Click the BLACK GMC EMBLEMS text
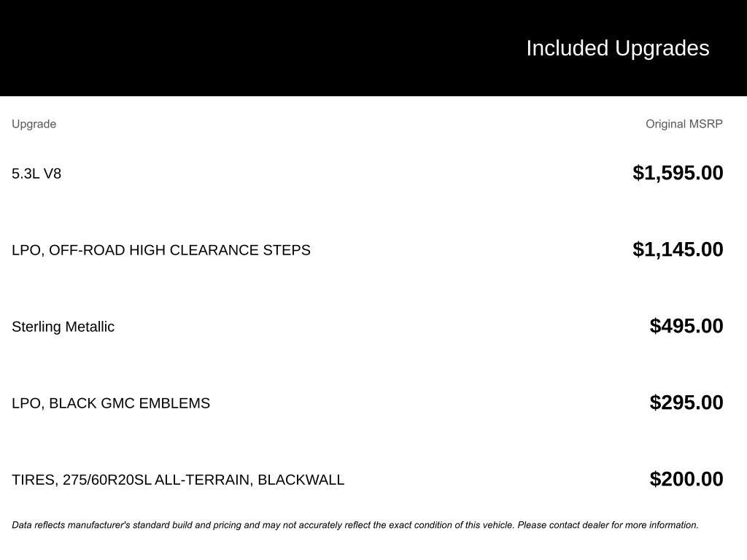The height and width of the screenshot is (560, 747). (129, 403)
